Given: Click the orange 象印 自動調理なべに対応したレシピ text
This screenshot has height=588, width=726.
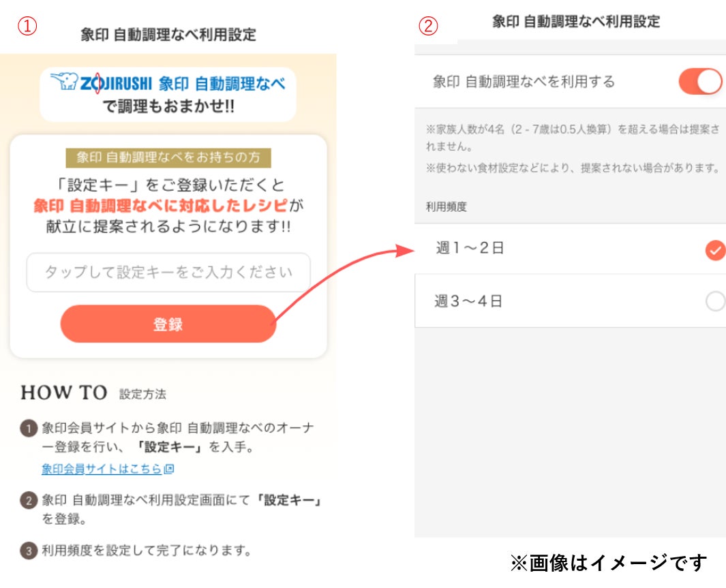Looking at the screenshot, I should (x=161, y=205).
